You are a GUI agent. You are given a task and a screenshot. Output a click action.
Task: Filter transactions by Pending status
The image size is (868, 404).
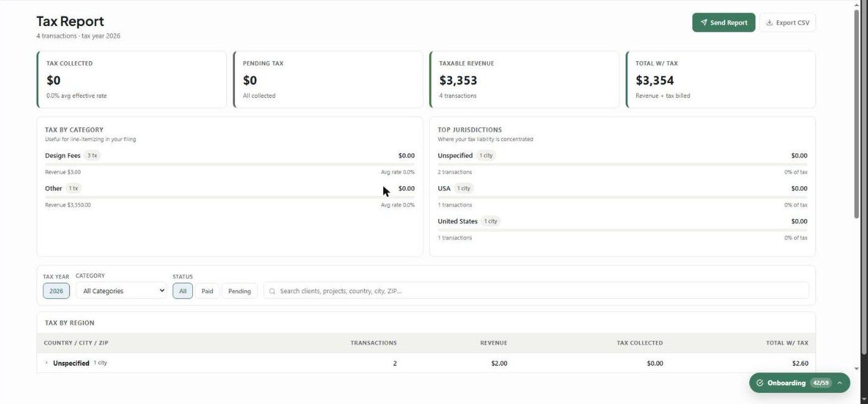coord(239,291)
